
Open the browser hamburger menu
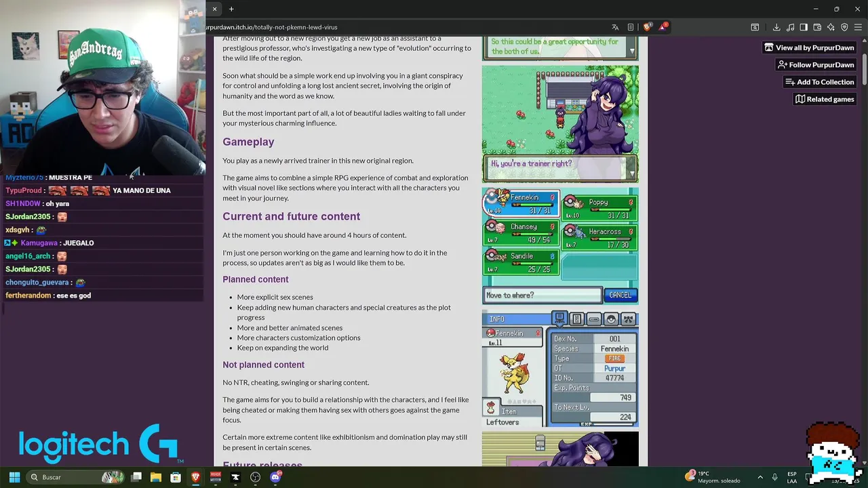[858, 27]
